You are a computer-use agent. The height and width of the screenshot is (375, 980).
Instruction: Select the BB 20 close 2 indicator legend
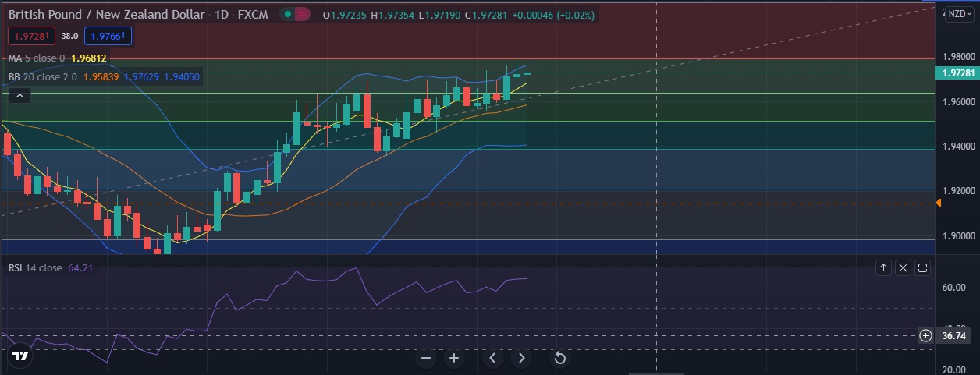click(41, 77)
